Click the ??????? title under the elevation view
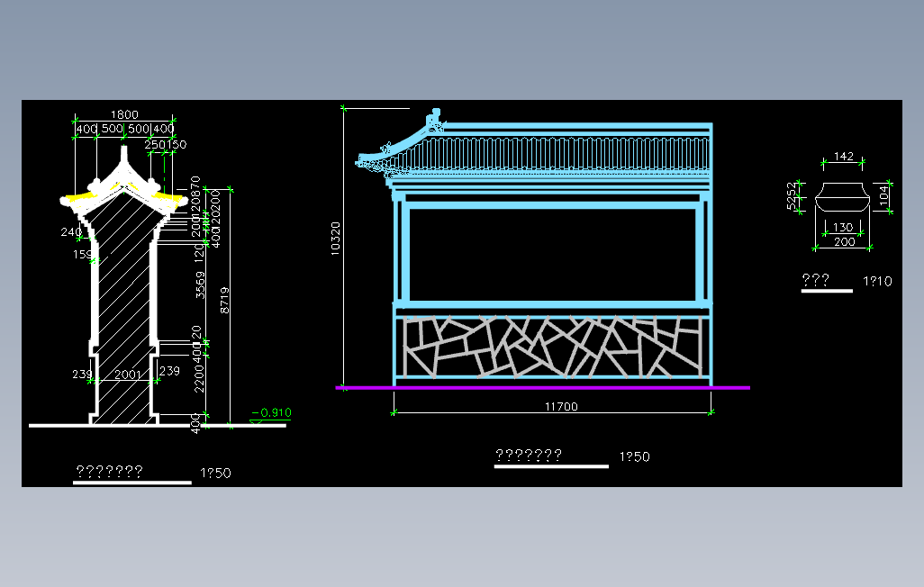The image size is (924, 587). click(x=529, y=455)
